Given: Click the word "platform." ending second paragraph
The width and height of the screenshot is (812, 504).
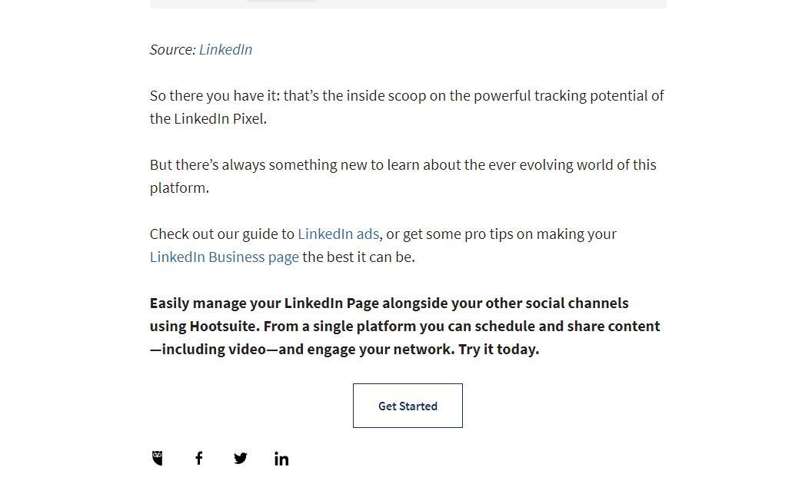Looking at the screenshot, I should click(179, 187).
